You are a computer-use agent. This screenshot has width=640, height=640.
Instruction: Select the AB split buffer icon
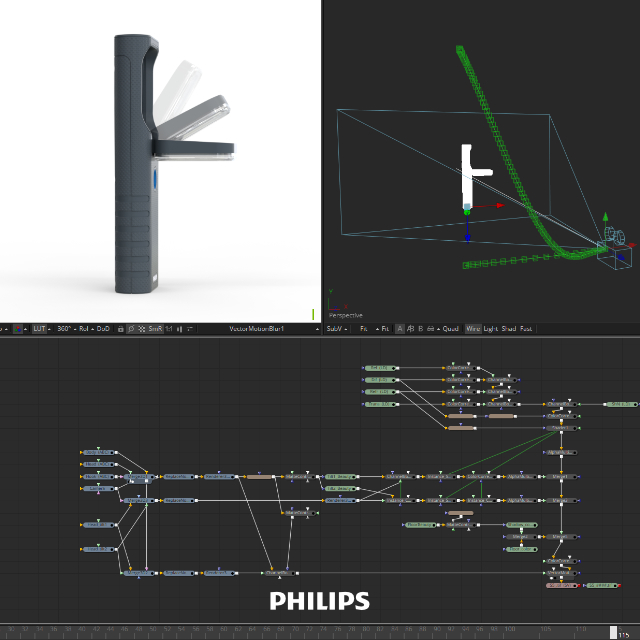[411, 328]
